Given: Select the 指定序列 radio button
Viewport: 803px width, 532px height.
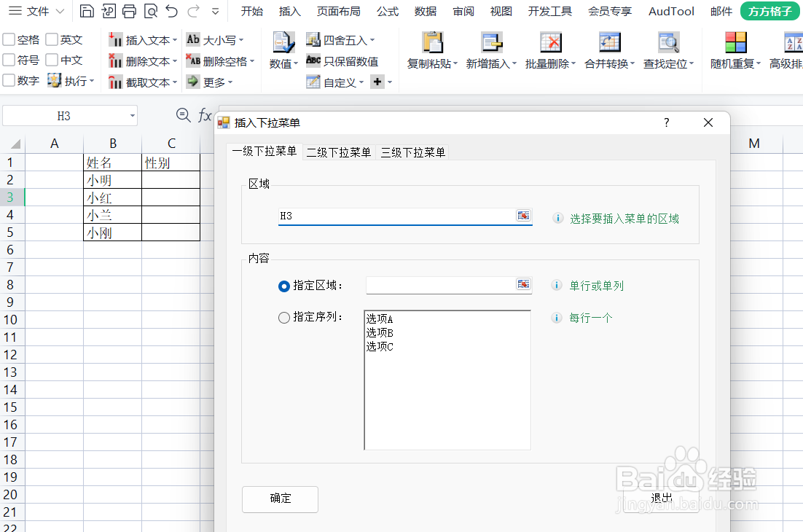Looking at the screenshot, I should (283, 318).
